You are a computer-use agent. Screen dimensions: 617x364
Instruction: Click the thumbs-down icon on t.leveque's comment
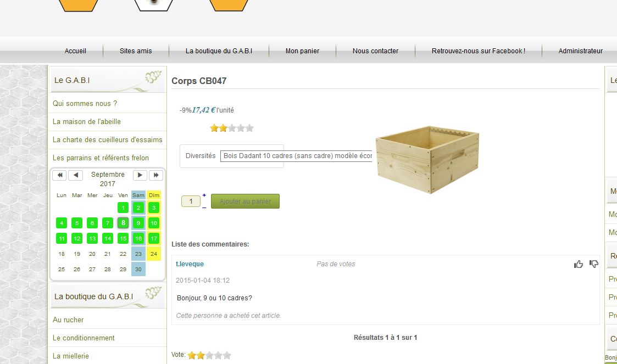[594, 264]
